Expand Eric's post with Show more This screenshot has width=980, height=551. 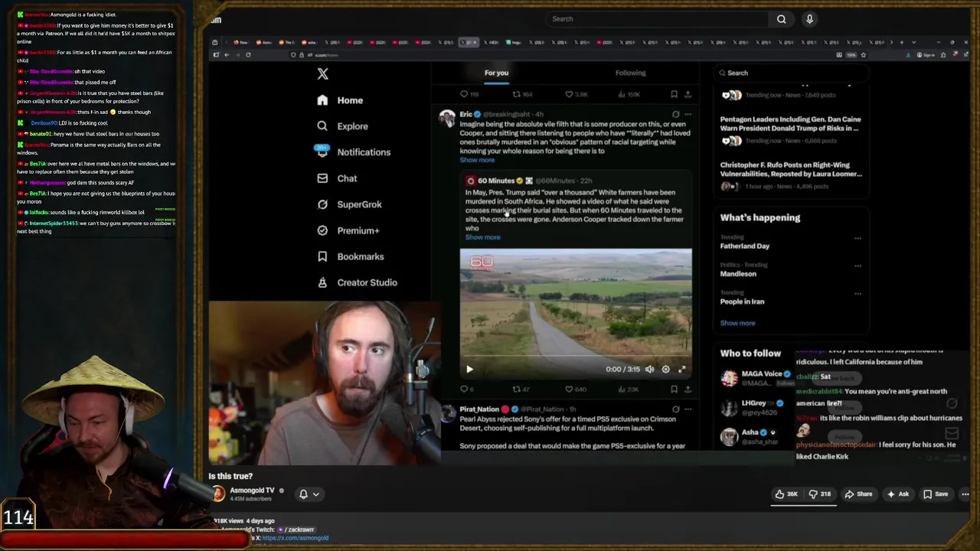click(x=477, y=160)
